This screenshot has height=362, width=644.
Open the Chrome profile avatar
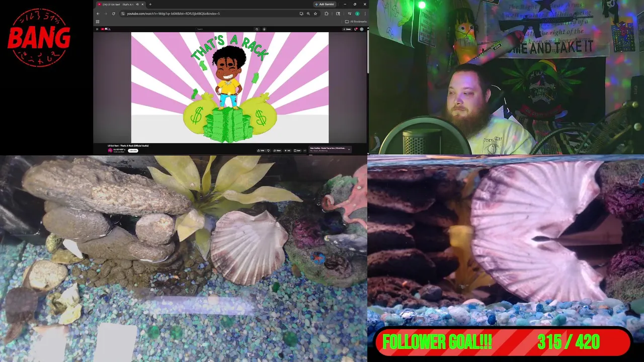[x=357, y=14]
